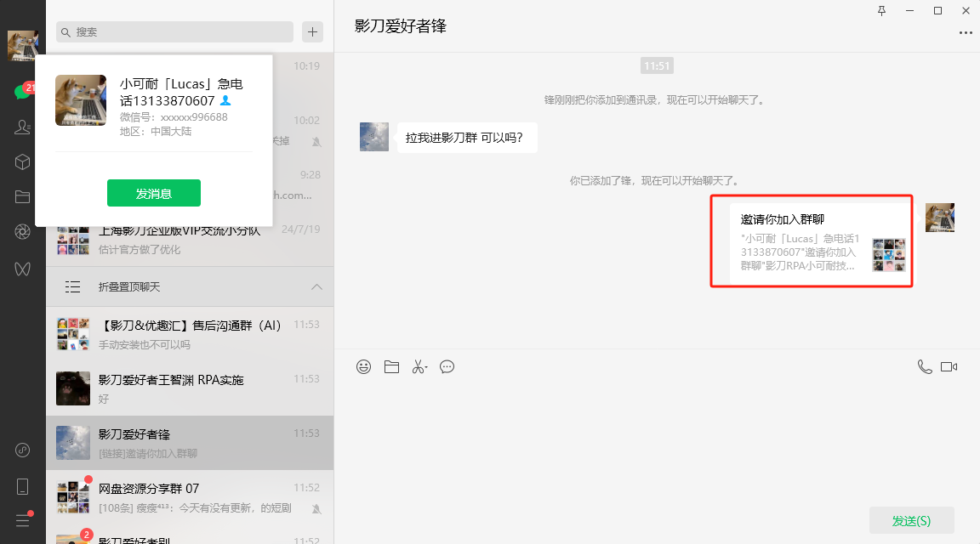Open the Phone icon in sidebar

(22, 486)
